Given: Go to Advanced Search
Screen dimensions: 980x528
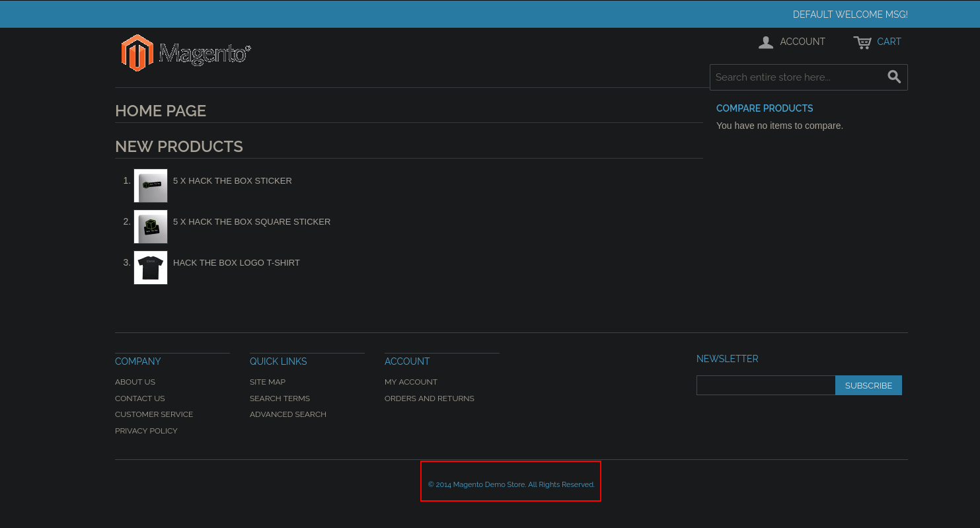Looking at the screenshot, I should pos(287,414).
